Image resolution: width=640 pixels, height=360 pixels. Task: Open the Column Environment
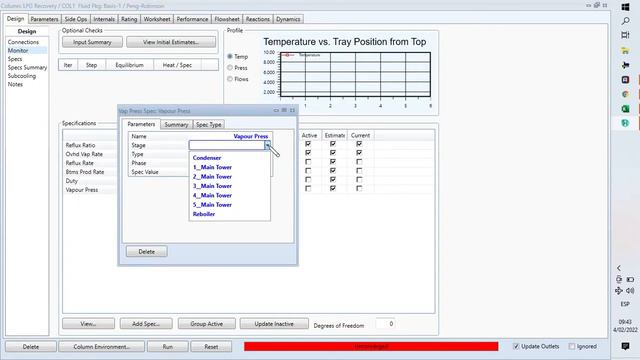(x=102, y=347)
